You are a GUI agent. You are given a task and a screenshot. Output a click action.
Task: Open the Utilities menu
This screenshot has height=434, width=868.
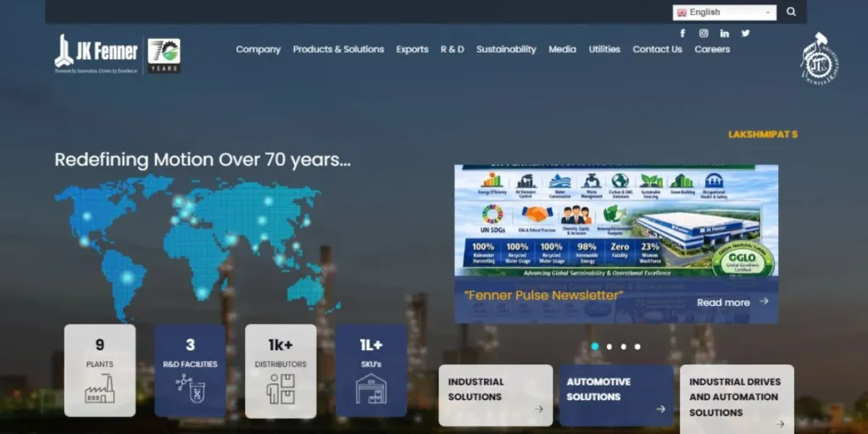pyautogui.click(x=604, y=49)
